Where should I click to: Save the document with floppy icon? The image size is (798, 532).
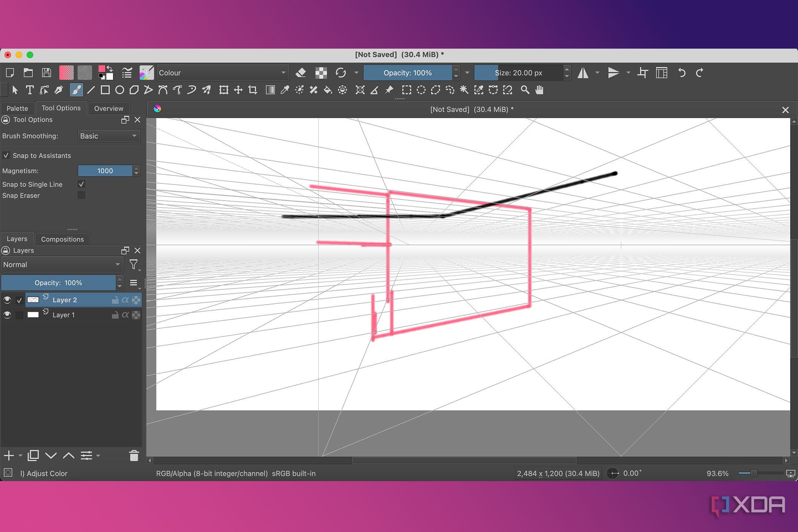pyautogui.click(x=46, y=73)
